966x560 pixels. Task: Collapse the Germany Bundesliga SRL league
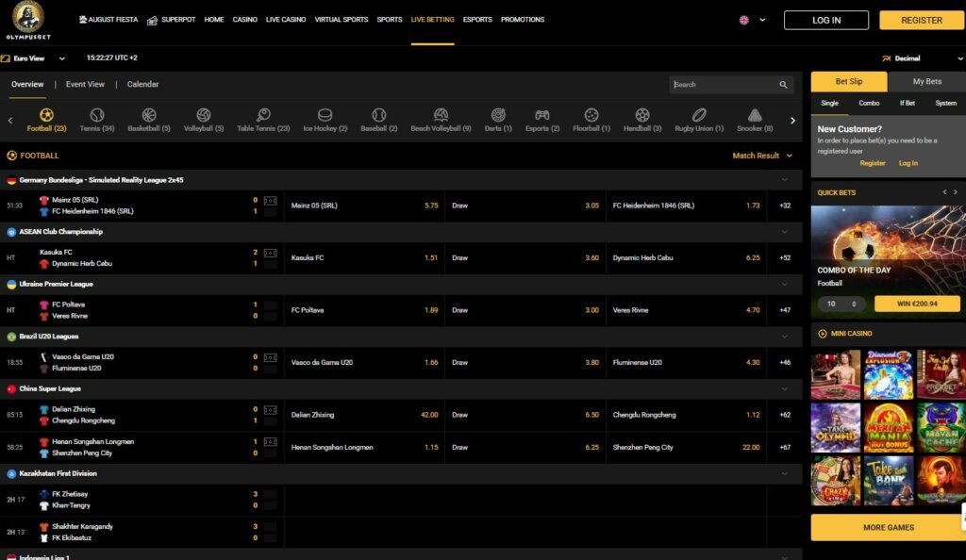click(784, 180)
